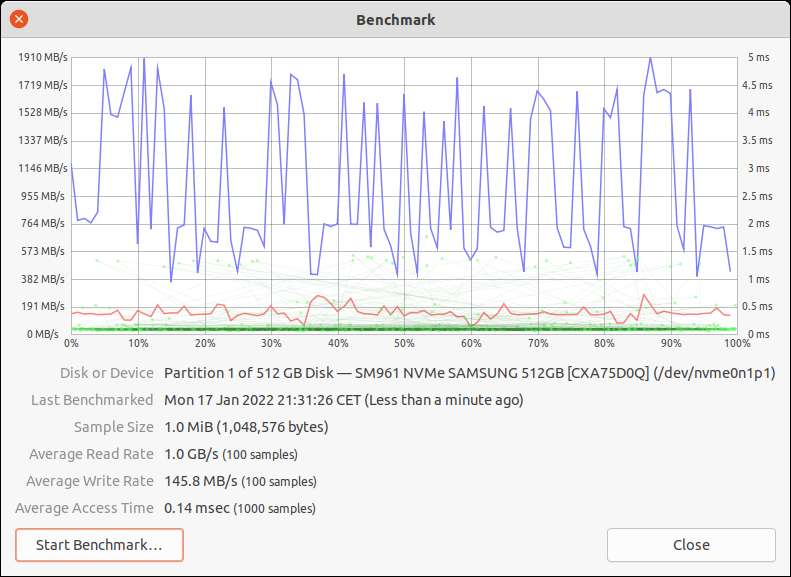Click the 1146 MB/s axis label

tap(43, 168)
